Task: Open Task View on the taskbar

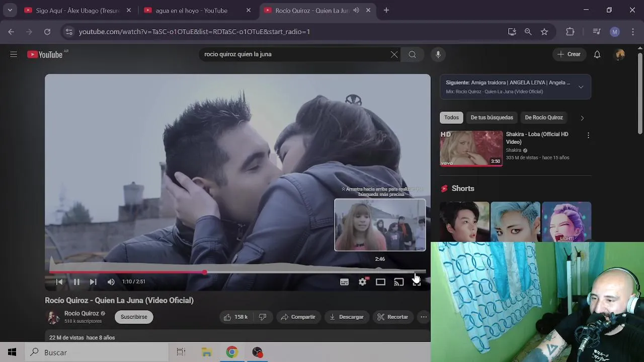Action: coord(181,352)
